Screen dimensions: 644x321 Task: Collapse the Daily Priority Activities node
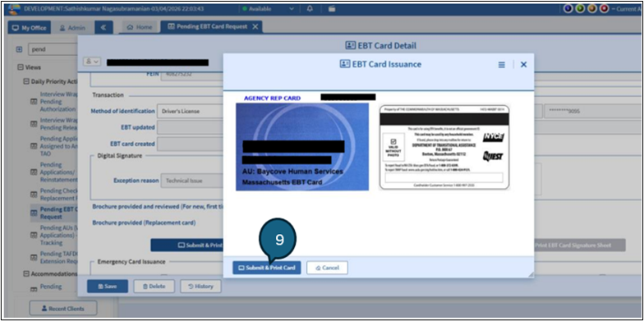click(x=26, y=81)
